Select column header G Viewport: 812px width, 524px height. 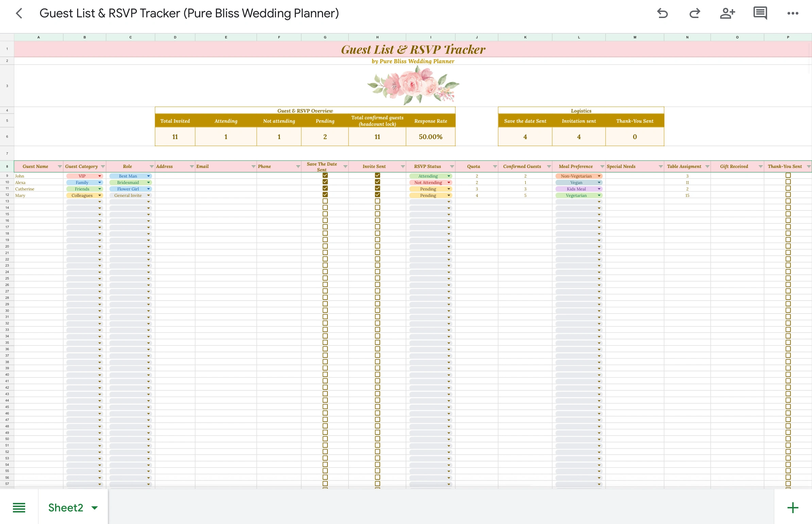pos(325,37)
